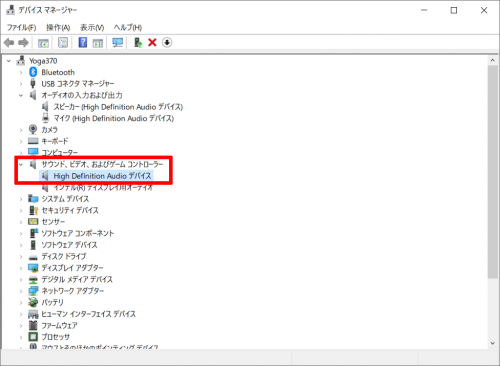Click the blue Help question mark icon

[x=83, y=42]
